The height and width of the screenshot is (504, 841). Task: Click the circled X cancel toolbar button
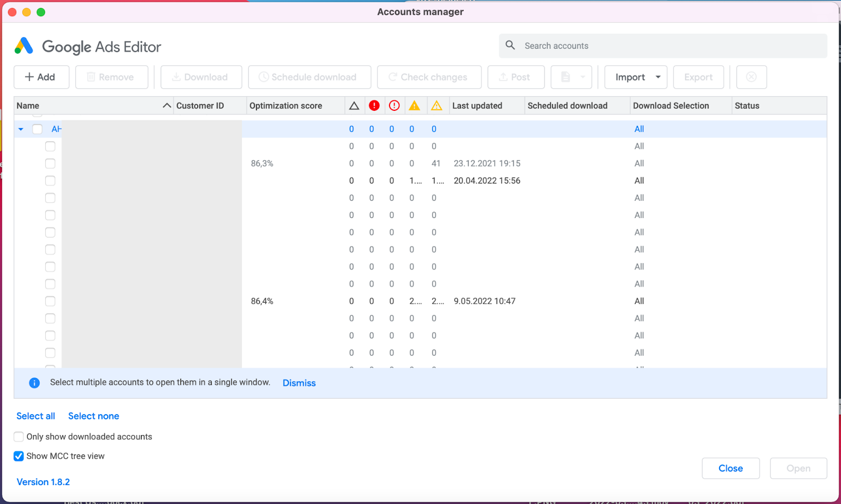click(x=752, y=77)
